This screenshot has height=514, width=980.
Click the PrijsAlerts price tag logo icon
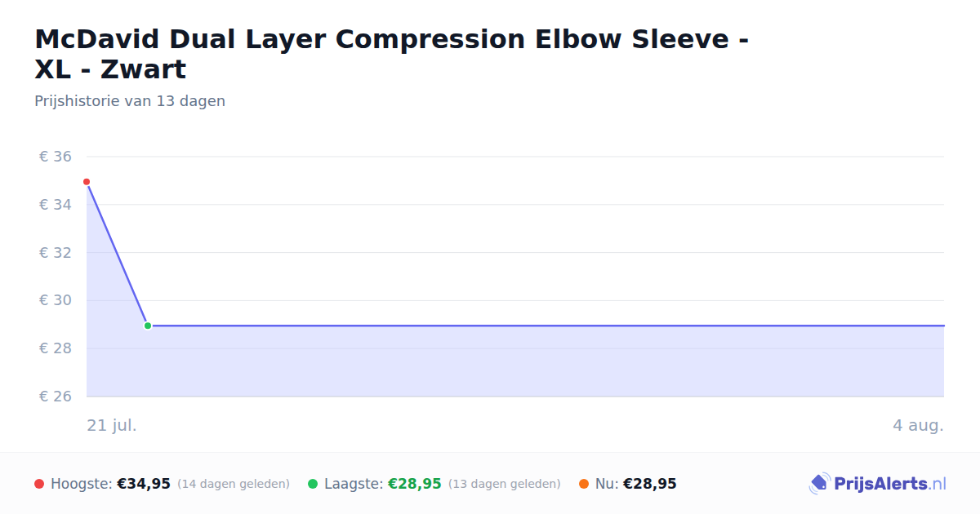[819, 484]
